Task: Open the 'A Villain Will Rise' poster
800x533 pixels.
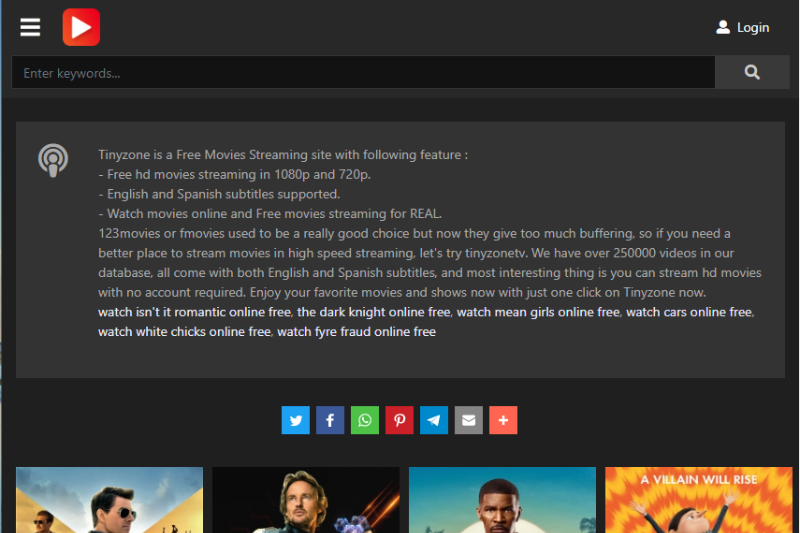Action: (x=698, y=500)
